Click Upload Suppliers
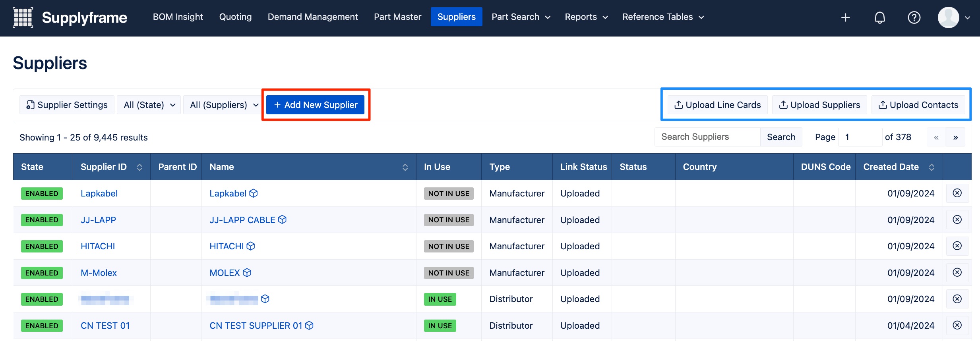 coord(819,105)
